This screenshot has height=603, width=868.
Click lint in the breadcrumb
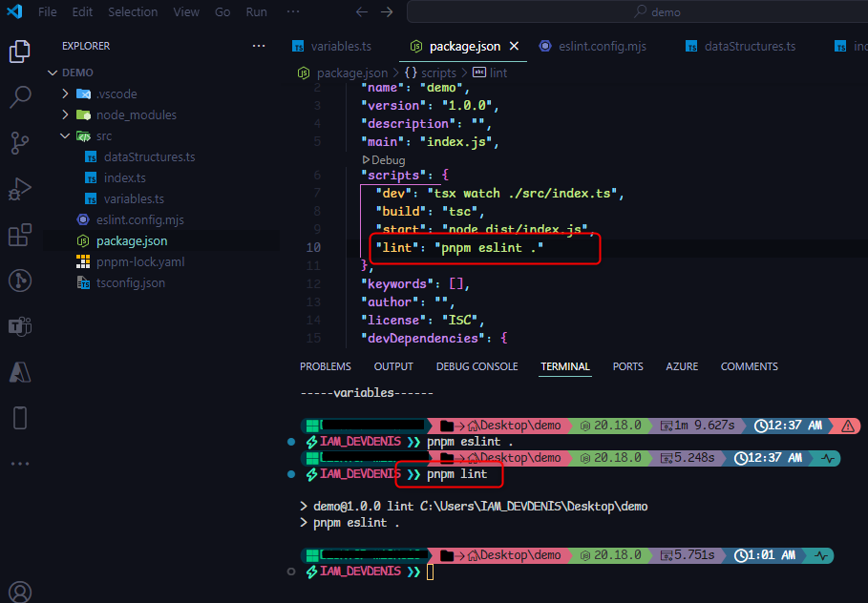tap(498, 73)
